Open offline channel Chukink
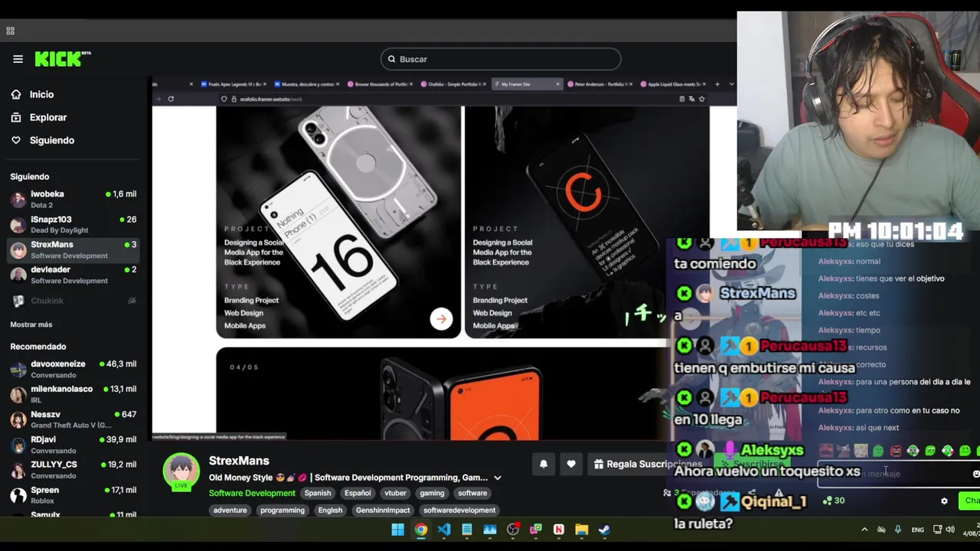The width and height of the screenshot is (980, 551). pos(73,301)
